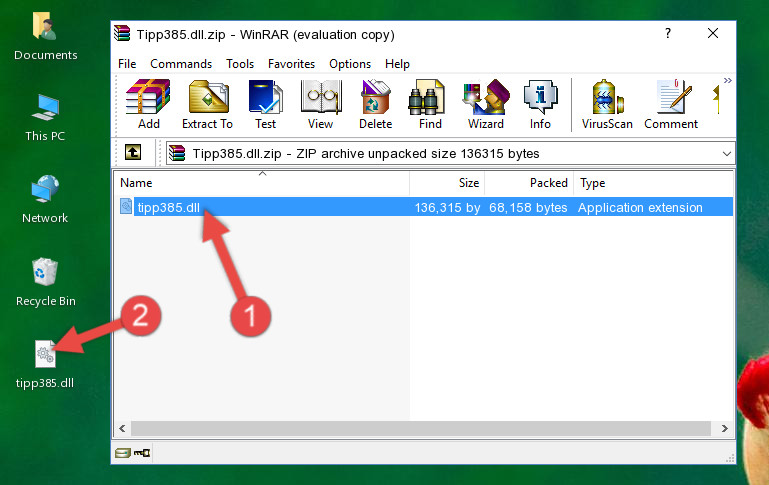Screen dimensions: 769x485
Task: Click the horizontal scrollbar thumb
Action: (x=421, y=428)
